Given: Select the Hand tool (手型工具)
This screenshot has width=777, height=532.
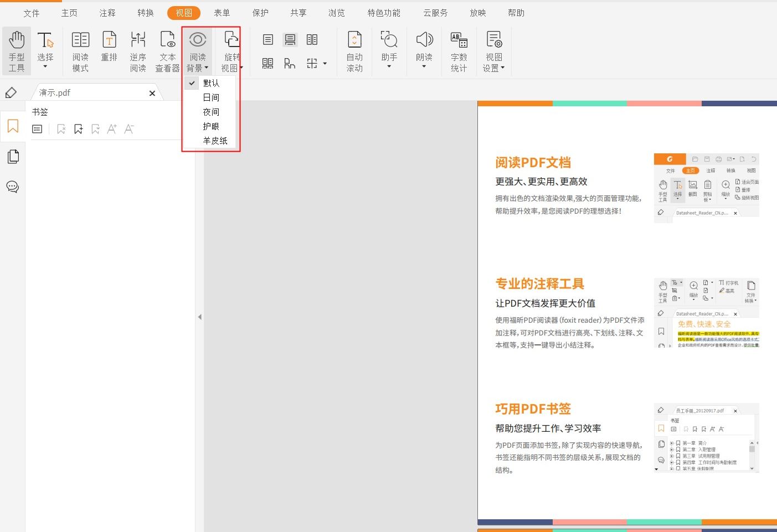Looking at the screenshot, I should click(x=17, y=51).
